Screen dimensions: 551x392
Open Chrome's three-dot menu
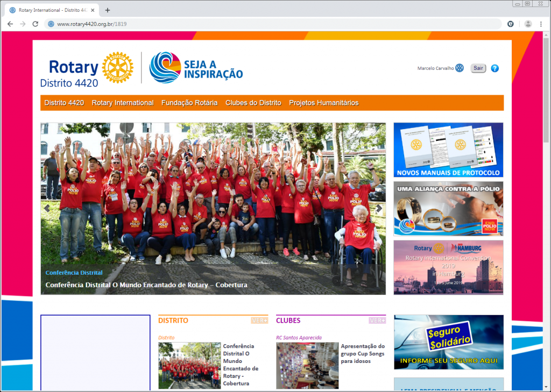(541, 24)
